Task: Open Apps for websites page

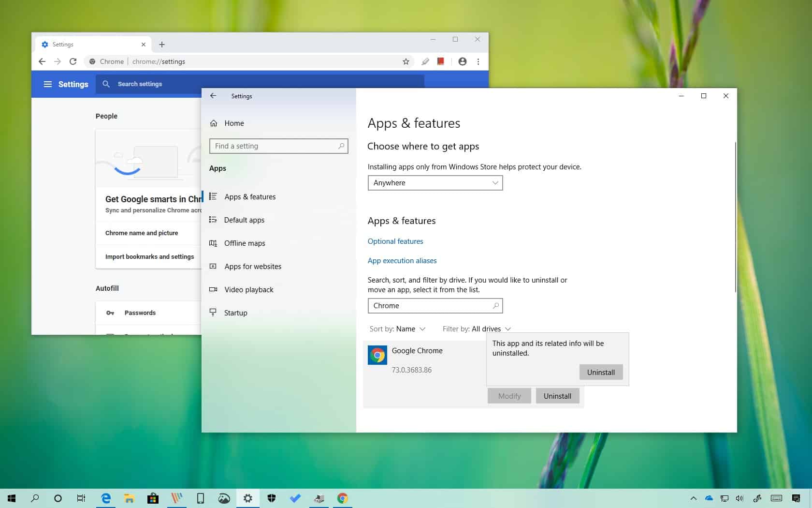Action: (279, 267)
